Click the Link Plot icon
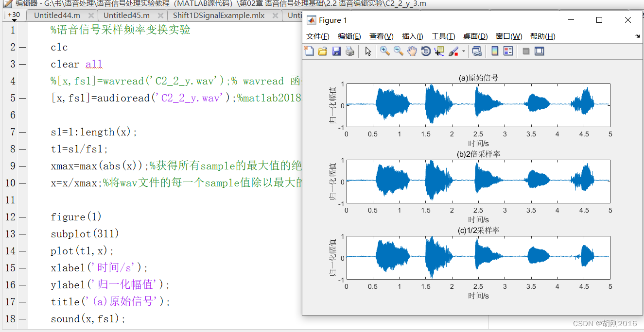 coord(477,51)
